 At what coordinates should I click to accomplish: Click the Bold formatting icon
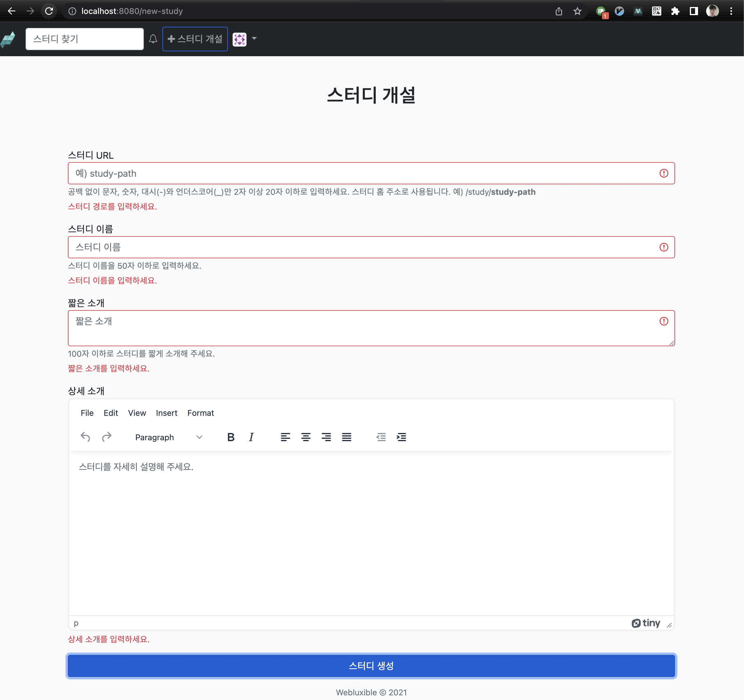coord(231,437)
